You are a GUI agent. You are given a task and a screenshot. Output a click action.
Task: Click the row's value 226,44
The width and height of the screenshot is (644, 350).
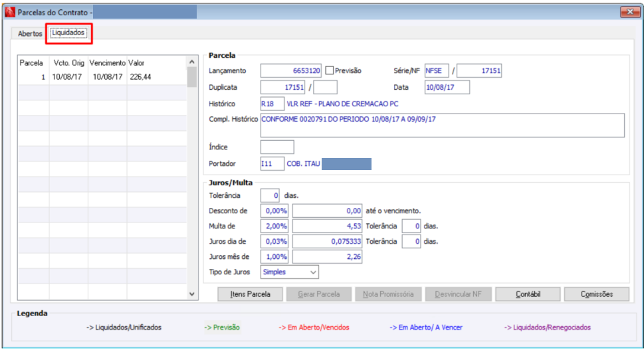coord(140,77)
